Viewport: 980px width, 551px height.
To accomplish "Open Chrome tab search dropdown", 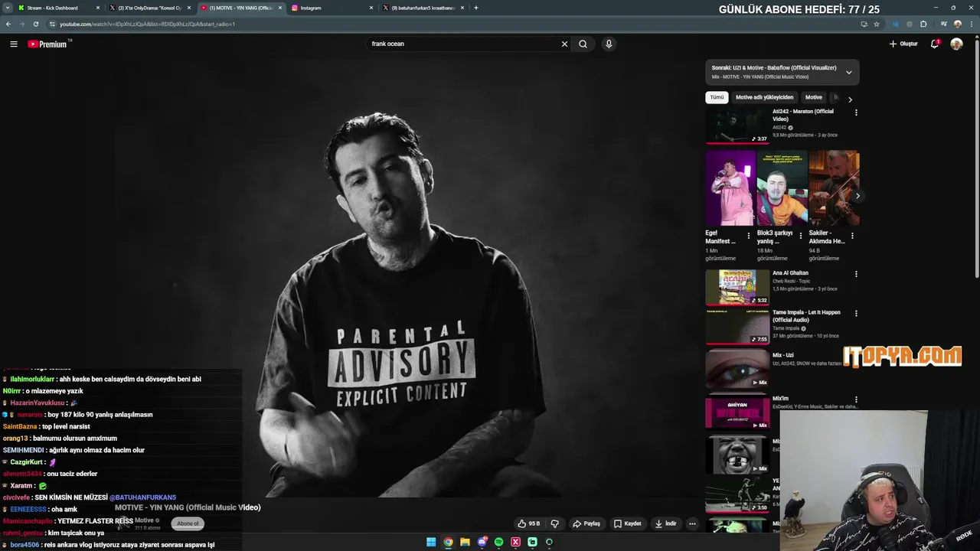I will click(8, 8).
